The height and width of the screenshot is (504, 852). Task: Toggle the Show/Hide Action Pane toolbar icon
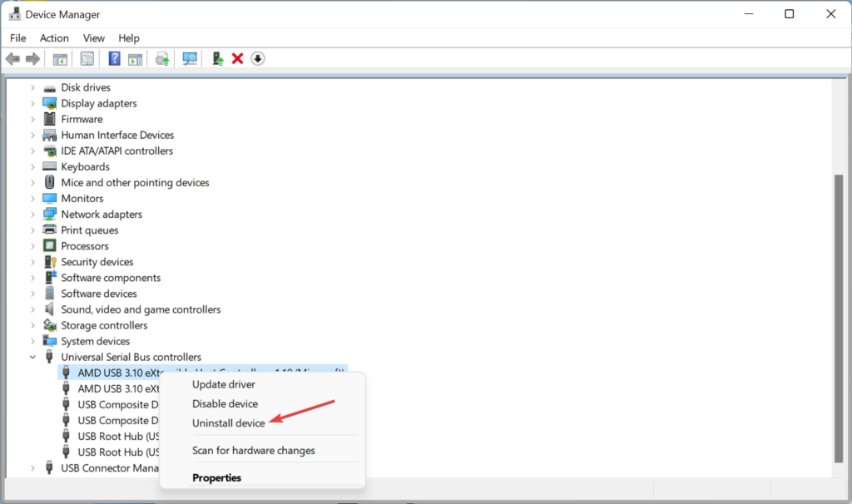(x=135, y=59)
